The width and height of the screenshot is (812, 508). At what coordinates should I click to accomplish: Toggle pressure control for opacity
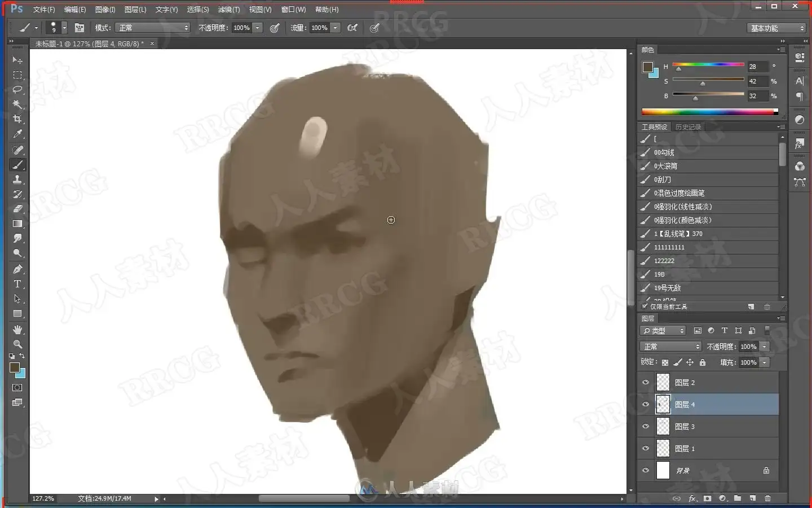click(x=275, y=28)
